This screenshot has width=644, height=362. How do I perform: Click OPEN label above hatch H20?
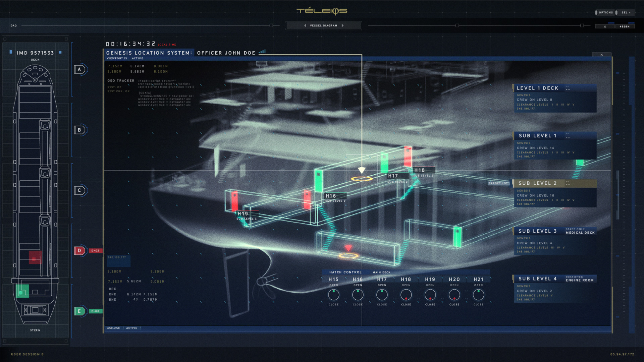pos(454,285)
